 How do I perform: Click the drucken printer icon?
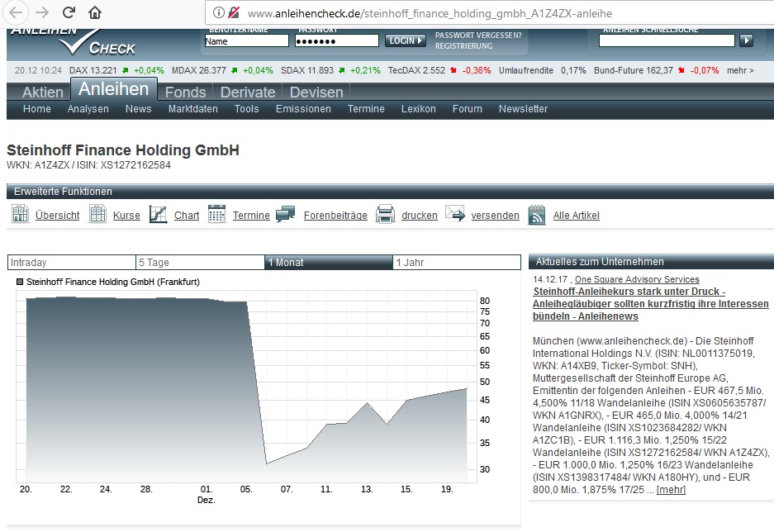click(x=385, y=213)
